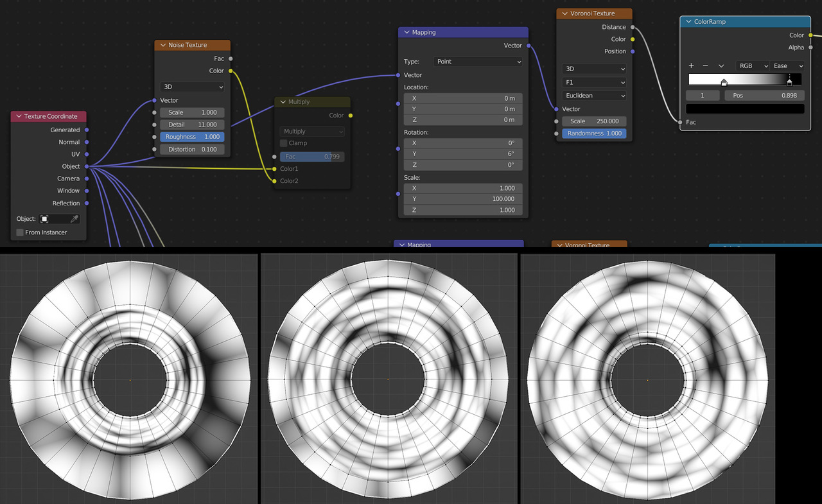Click the UV output socket

coord(86,154)
